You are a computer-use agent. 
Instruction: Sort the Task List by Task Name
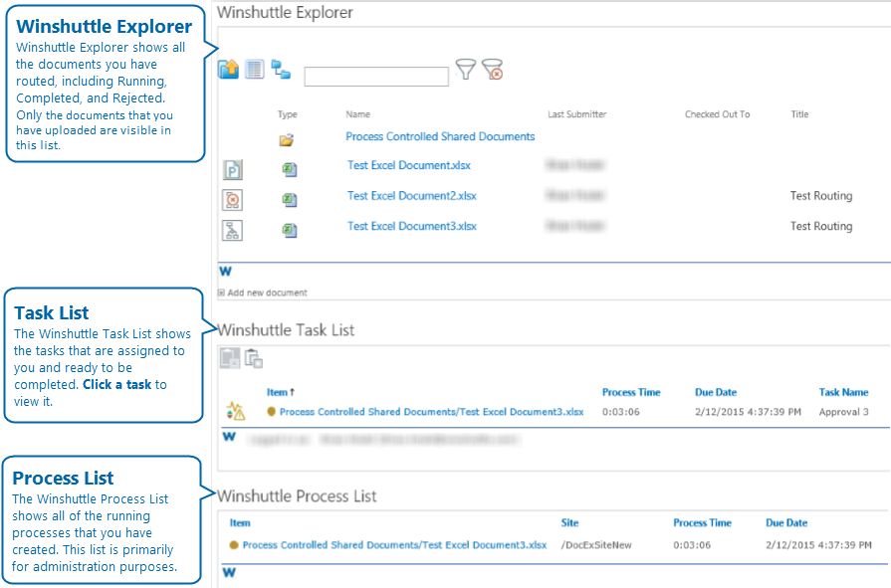pyautogui.click(x=844, y=392)
